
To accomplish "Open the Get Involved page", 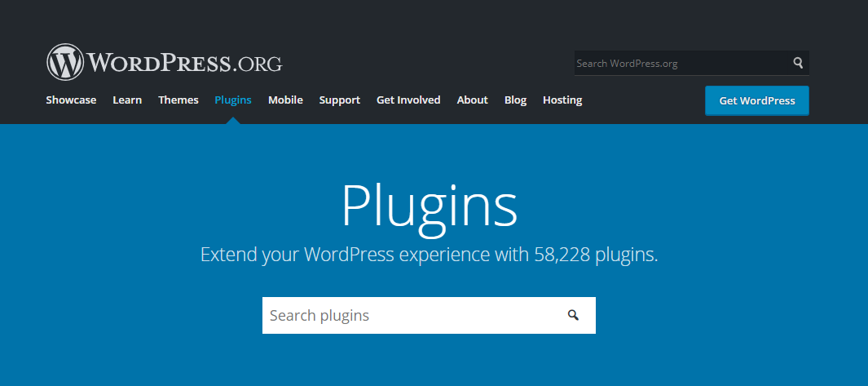I will coord(408,100).
